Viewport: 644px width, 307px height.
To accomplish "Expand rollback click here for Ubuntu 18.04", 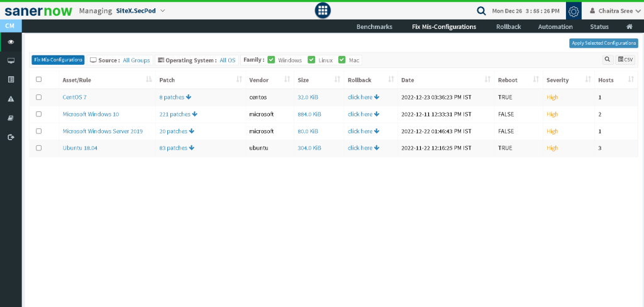I will click(x=364, y=148).
